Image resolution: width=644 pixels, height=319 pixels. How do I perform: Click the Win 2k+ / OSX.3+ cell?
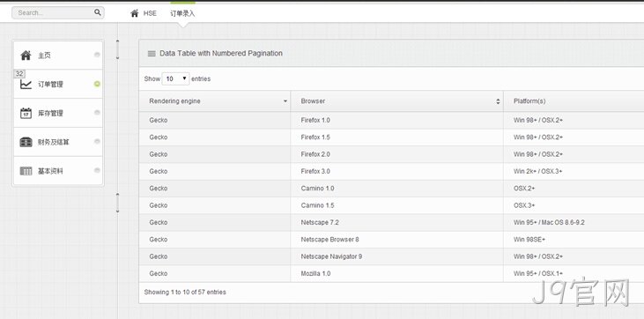click(574, 172)
